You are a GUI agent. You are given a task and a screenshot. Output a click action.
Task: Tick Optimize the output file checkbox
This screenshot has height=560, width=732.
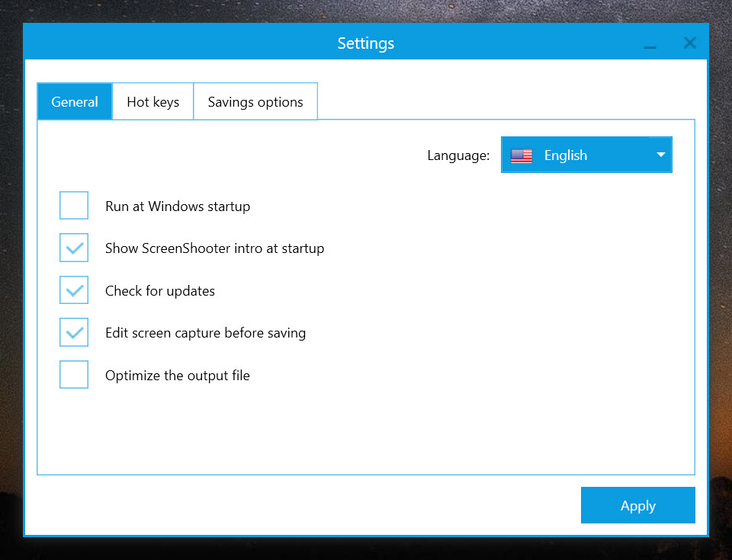pos(74,374)
